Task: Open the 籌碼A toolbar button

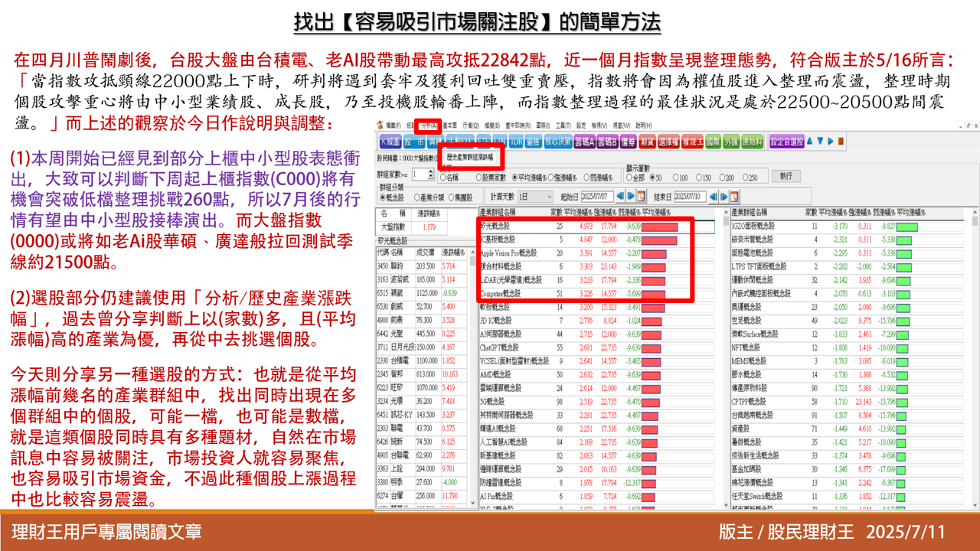Action: (586, 142)
